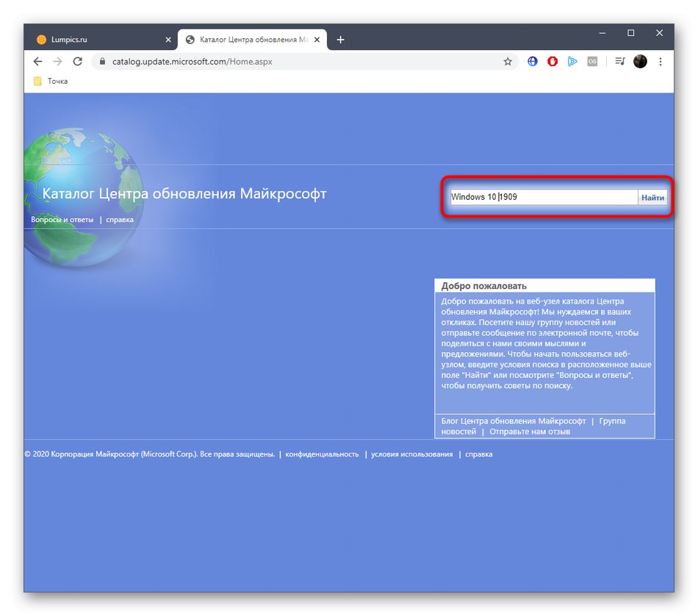Open the red Opera-style extension icon
The image size is (698, 616).
(x=553, y=62)
